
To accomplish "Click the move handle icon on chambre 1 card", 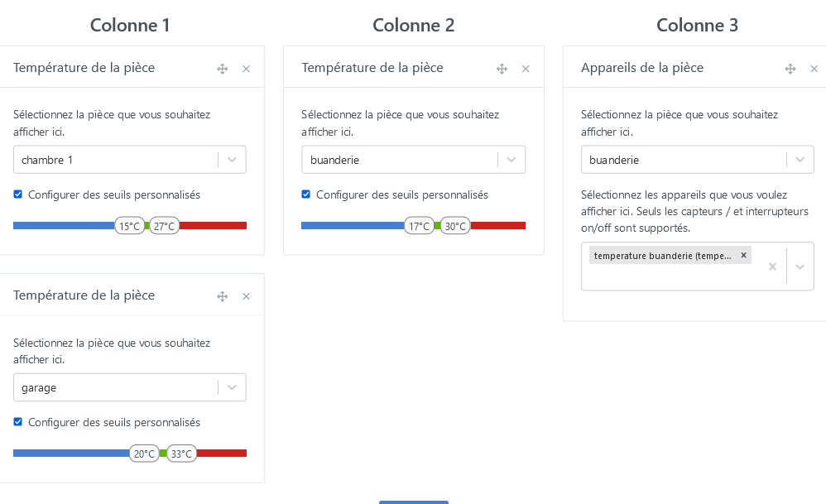I will (222, 69).
